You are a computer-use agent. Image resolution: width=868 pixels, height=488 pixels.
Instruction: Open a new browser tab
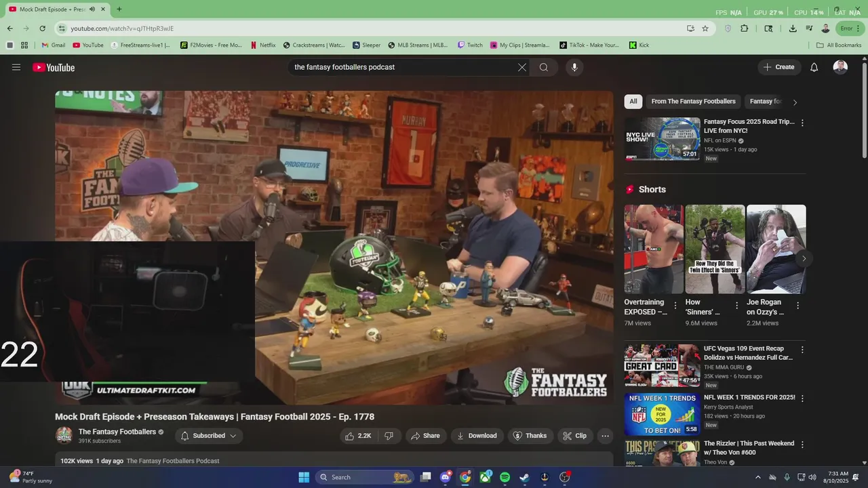coord(119,9)
